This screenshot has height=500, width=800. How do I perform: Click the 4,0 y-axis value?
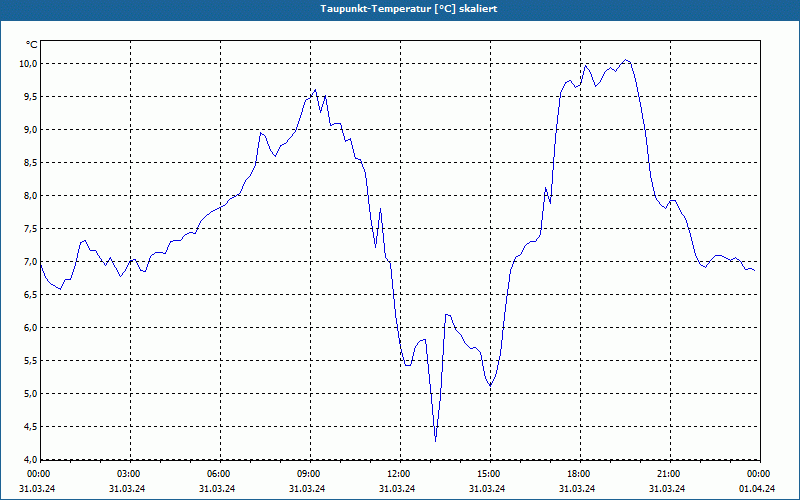coord(30,459)
